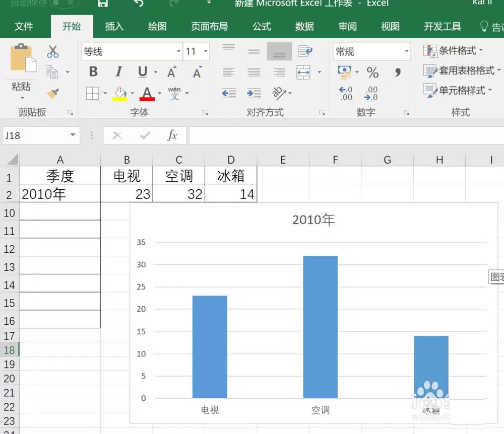Viewport: 504px width, 434px height.
Task: Switch to the 开发工具 Developer tab
Action: 443,26
